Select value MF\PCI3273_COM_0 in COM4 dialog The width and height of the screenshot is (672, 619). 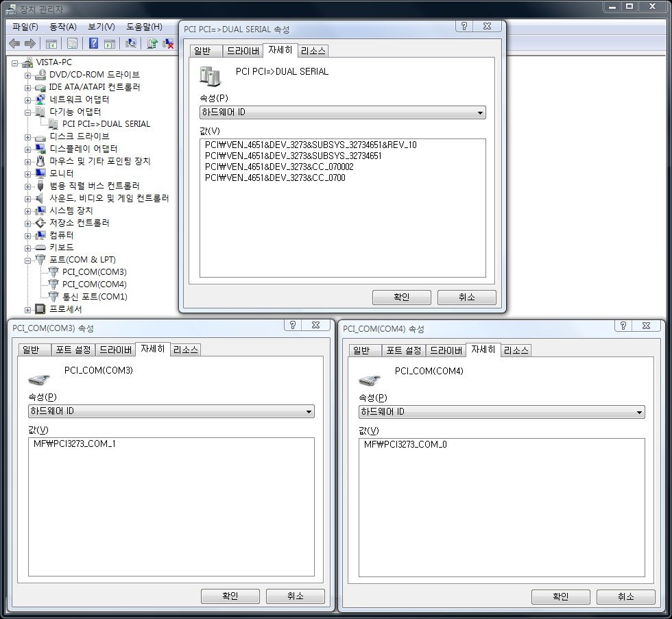tap(405, 444)
